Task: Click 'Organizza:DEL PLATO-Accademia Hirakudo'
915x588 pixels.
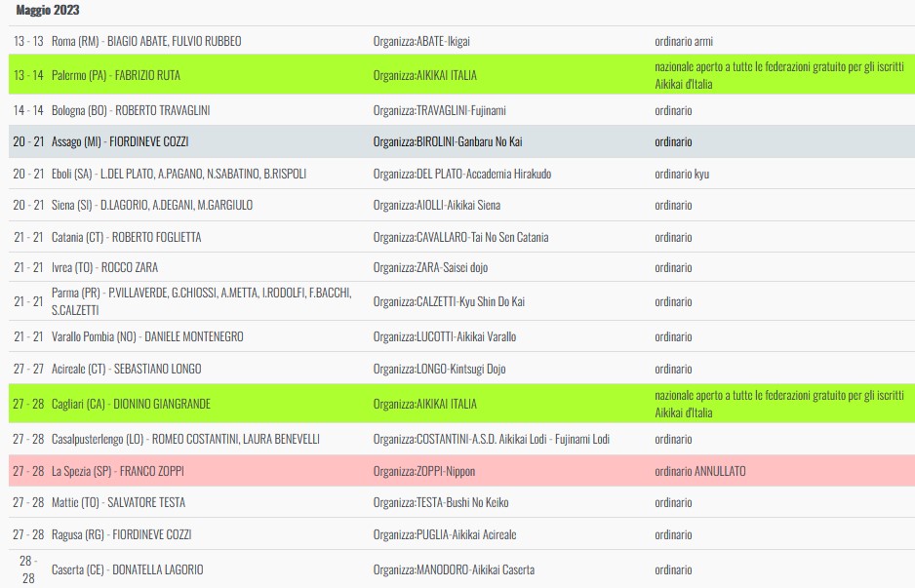Action: [x=462, y=174]
